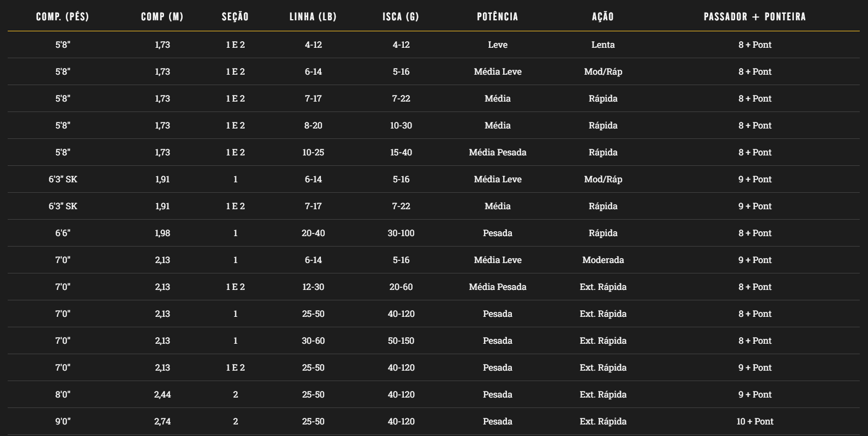Screen dimensions: 868x436
Task: Click the 50-150 lure weight cell
Action: point(401,340)
